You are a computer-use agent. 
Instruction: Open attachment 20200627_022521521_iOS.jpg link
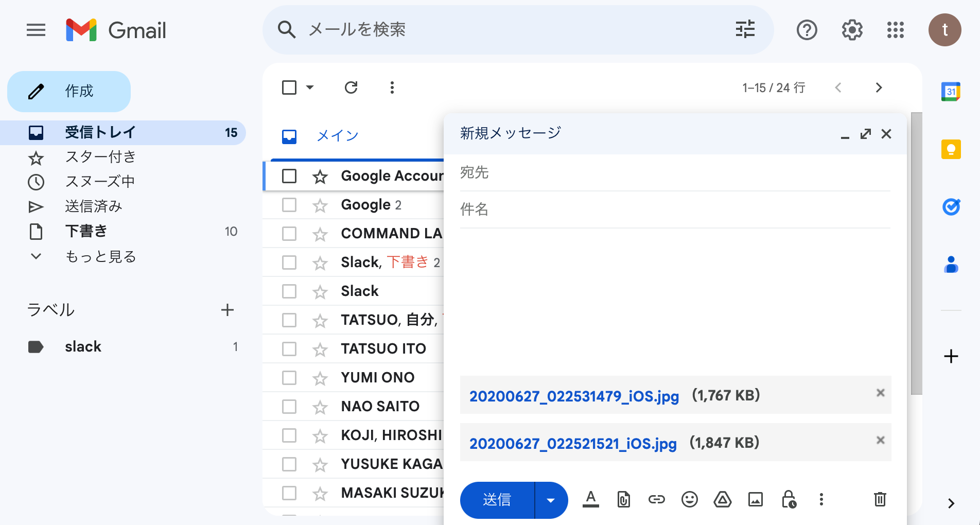[x=573, y=443]
